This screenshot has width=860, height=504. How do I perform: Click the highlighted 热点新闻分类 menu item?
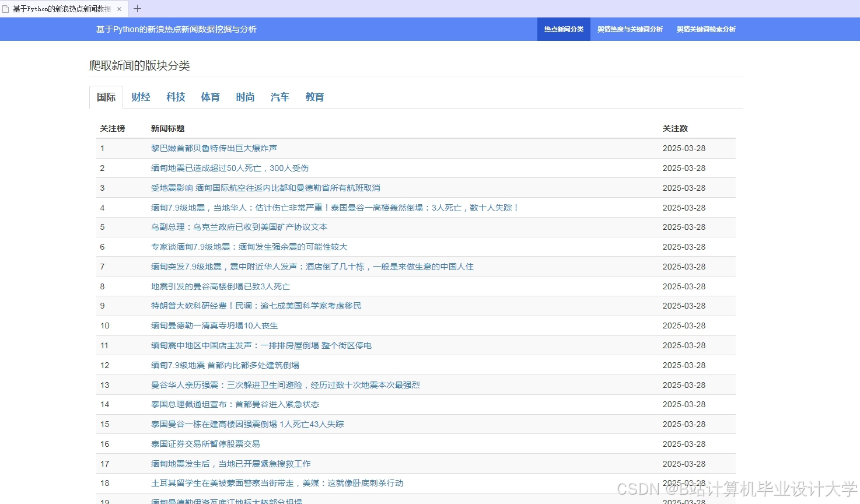(564, 29)
